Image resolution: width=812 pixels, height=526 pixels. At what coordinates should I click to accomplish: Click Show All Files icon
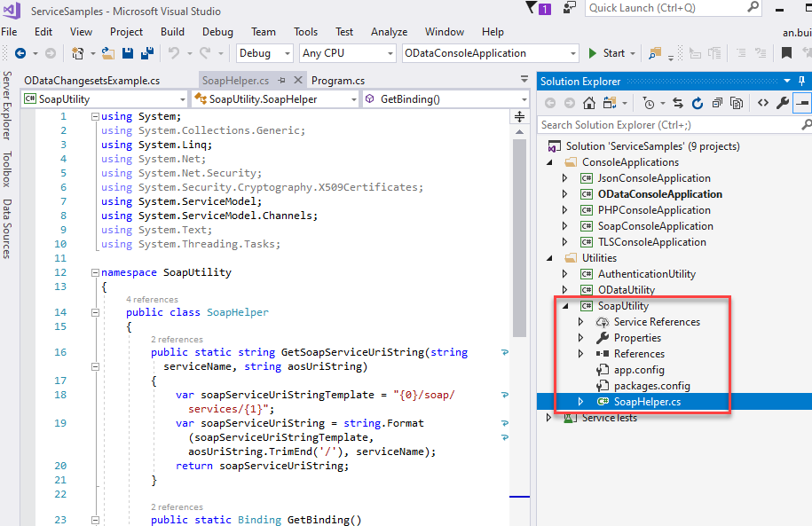pyautogui.click(x=737, y=103)
